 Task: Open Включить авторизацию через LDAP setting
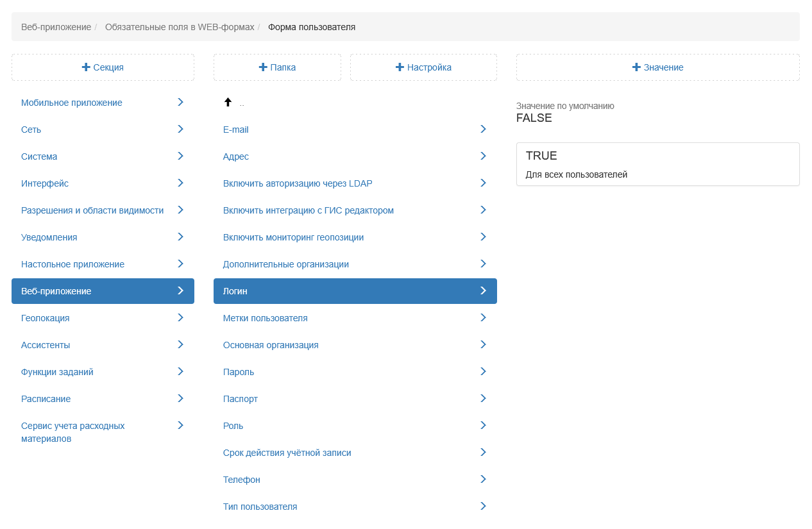pos(298,183)
